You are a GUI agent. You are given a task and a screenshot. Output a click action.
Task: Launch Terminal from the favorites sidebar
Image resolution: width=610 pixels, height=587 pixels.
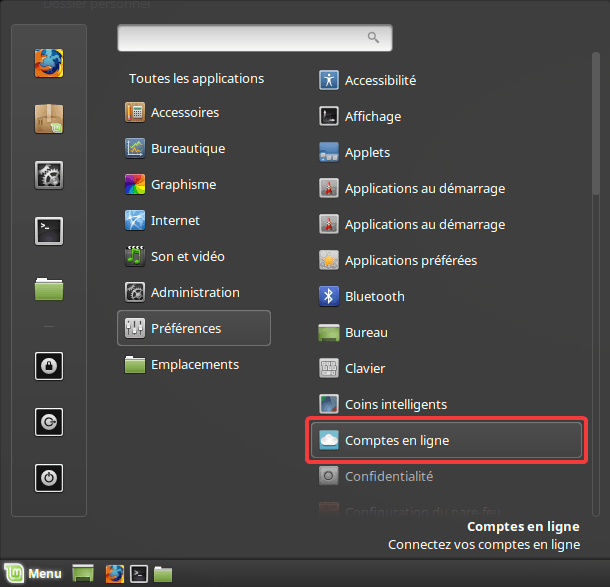tap(49, 231)
